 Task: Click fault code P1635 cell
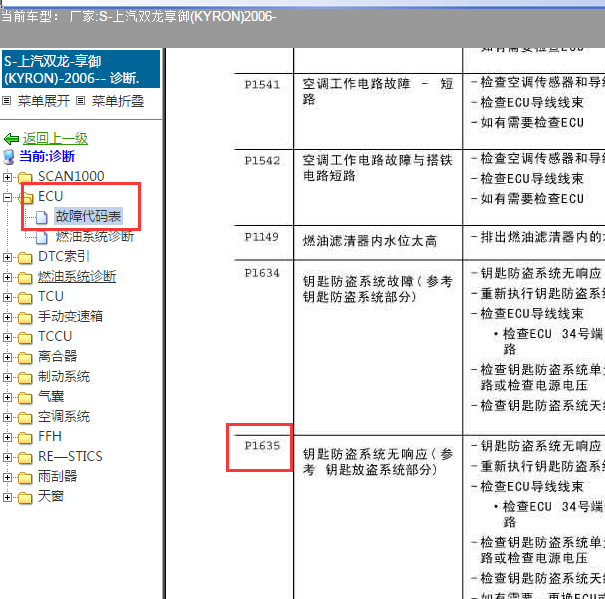(262, 446)
